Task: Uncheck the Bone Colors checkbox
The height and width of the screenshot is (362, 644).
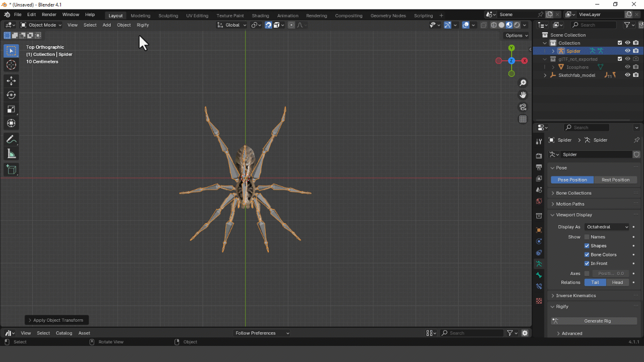Action: click(x=587, y=255)
